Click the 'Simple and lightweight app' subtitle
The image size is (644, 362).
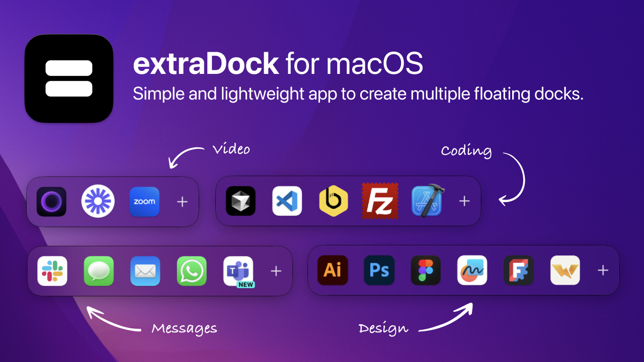(358, 94)
